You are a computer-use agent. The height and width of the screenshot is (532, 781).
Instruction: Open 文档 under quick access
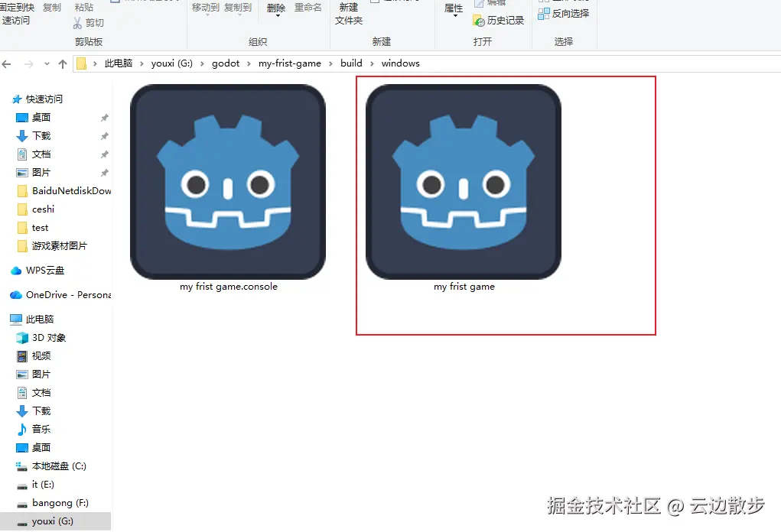(41, 154)
